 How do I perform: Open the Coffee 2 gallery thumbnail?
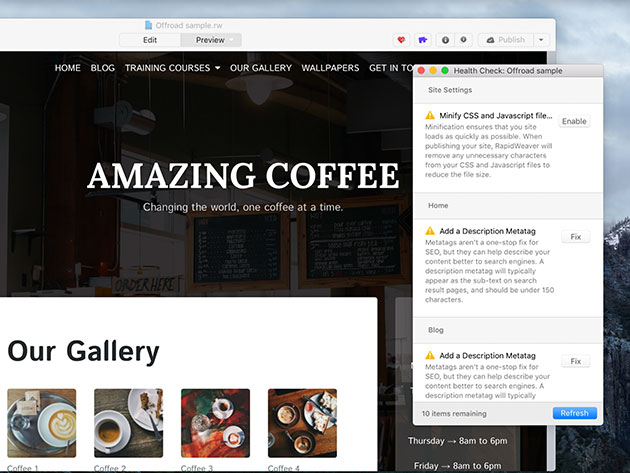[129, 423]
